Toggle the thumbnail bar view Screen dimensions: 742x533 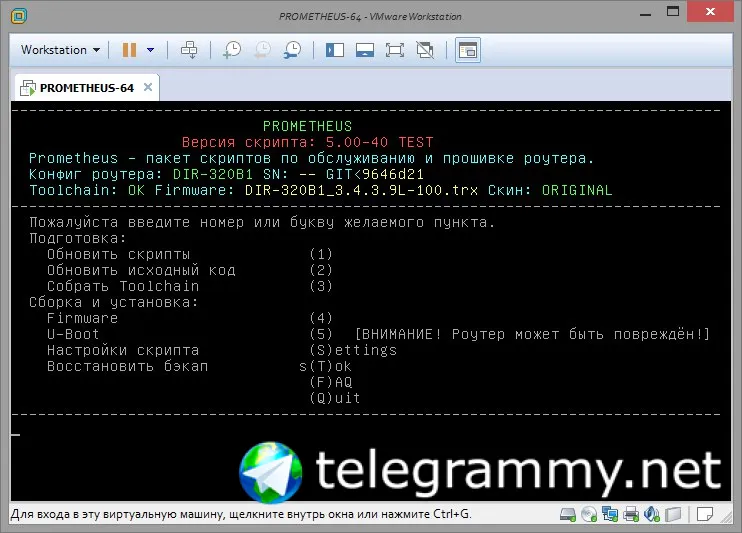(x=365, y=50)
